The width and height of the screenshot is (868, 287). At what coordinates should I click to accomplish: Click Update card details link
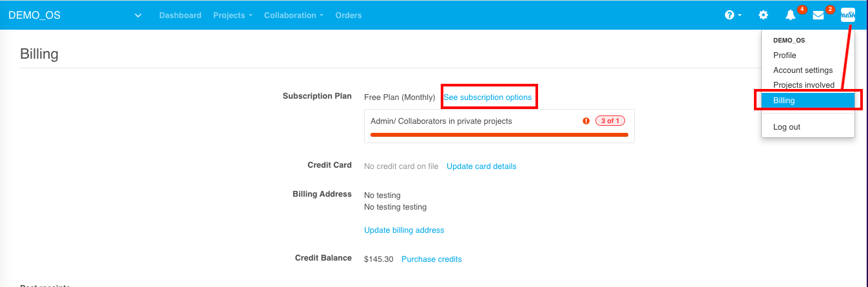coord(481,166)
